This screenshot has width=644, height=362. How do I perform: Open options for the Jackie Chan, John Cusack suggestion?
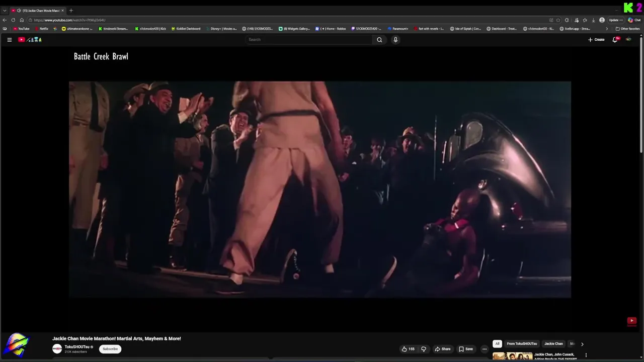coord(586,355)
